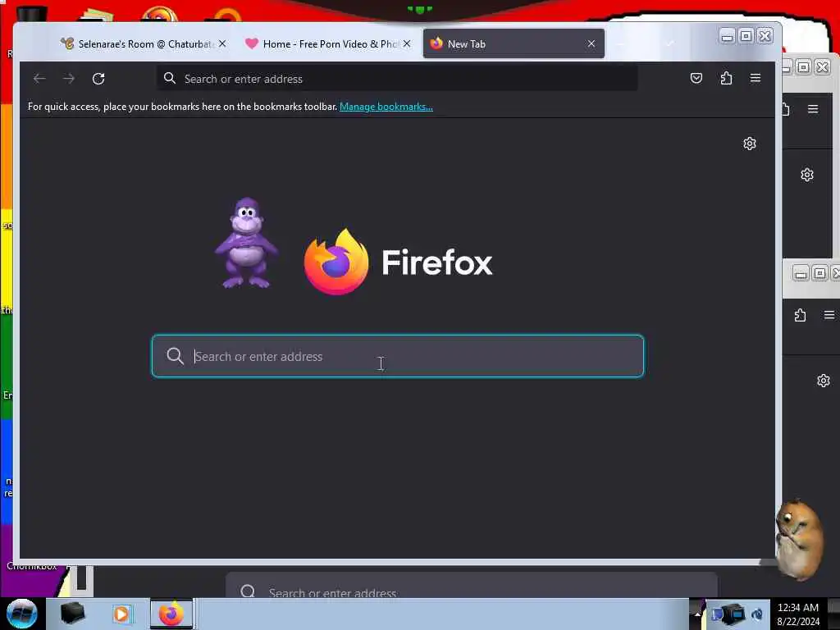Open the Save to Pocket button
Viewport: 840px width, 630px height.
click(x=696, y=78)
